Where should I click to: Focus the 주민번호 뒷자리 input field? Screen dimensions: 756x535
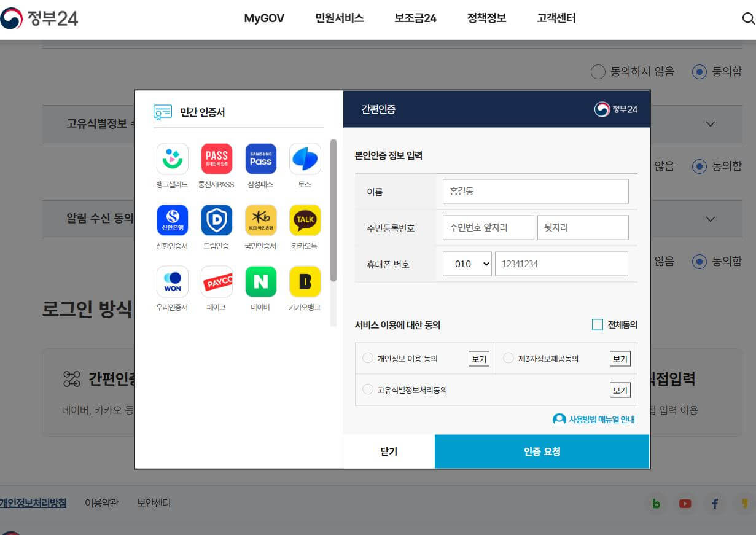pyautogui.click(x=583, y=227)
